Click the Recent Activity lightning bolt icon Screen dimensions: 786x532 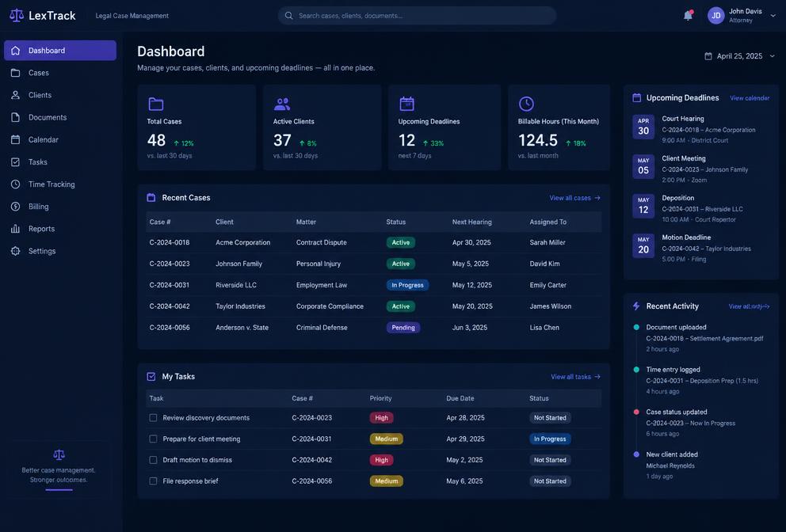[x=636, y=306]
